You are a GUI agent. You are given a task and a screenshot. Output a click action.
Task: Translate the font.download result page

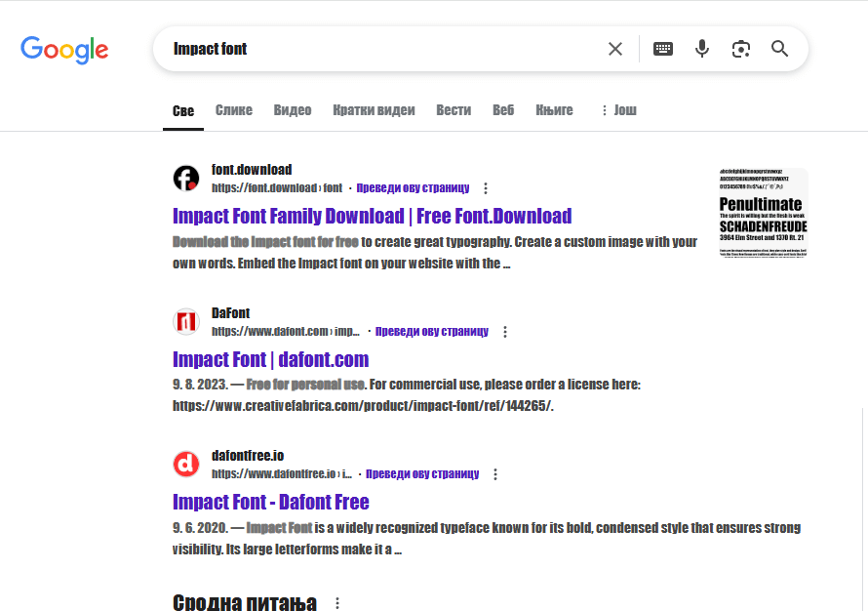point(413,187)
